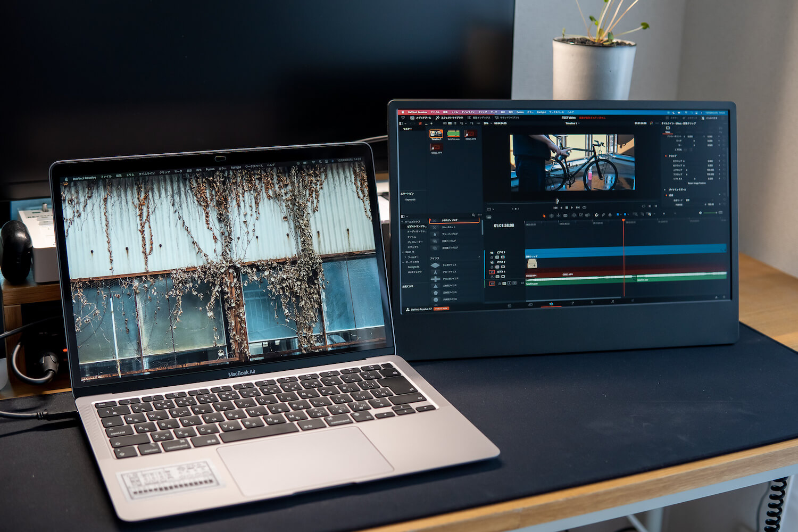Screen dimensions: 798x532
Task: Select the Timeline 1 thumbnail in media pool
Action: (x=436, y=134)
